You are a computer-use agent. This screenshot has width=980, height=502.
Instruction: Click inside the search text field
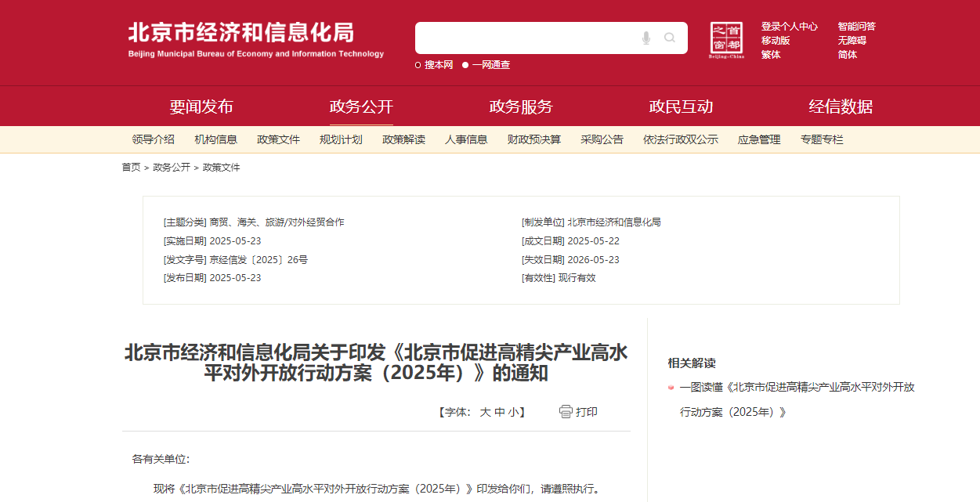[x=525, y=38]
